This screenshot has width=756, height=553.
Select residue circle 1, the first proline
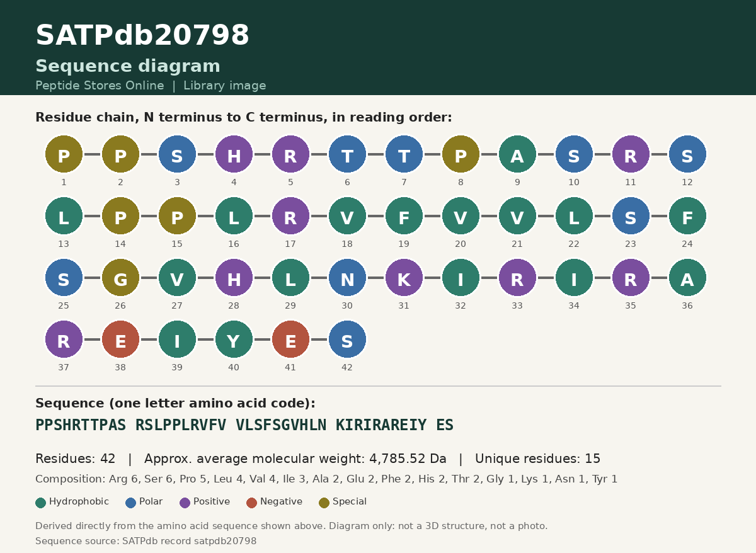click(x=64, y=154)
